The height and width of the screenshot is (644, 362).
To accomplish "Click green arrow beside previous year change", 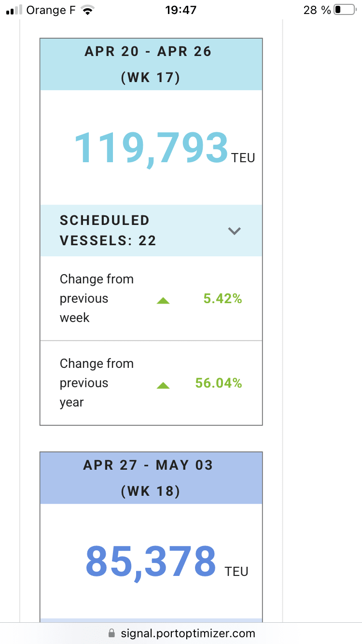I will tap(163, 385).
